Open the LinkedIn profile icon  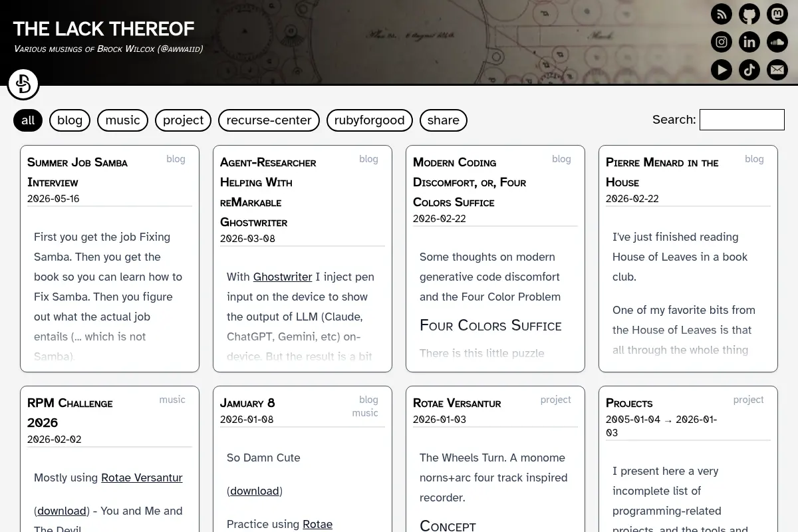749,42
